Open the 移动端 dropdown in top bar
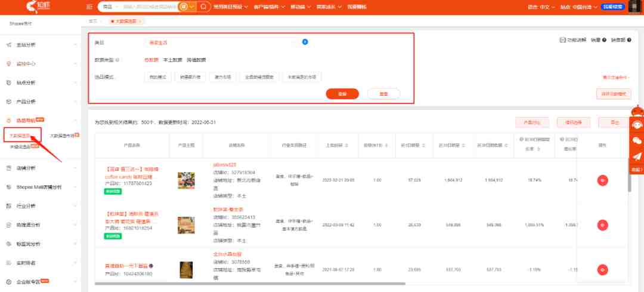 click(x=301, y=7)
